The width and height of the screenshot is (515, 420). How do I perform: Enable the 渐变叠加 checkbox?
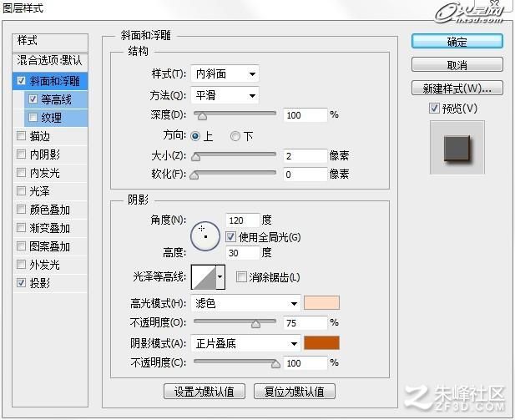pos(21,227)
